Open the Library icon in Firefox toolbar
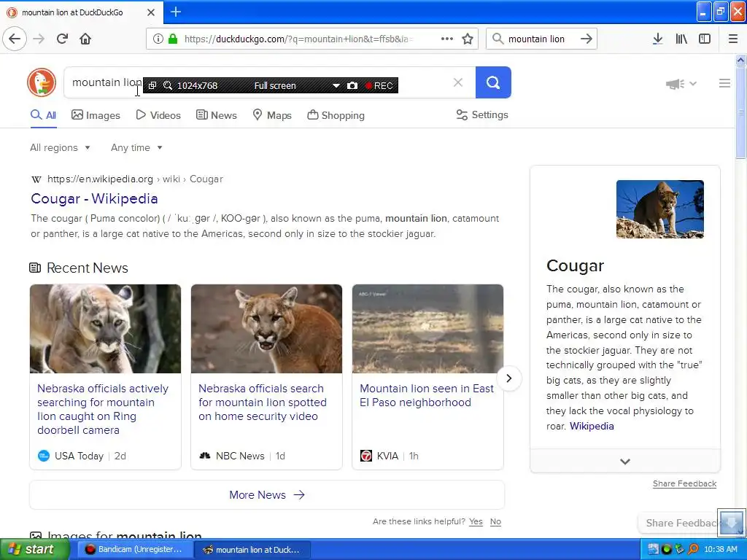Image resolution: width=747 pixels, height=560 pixels. (x=681, y=39)
